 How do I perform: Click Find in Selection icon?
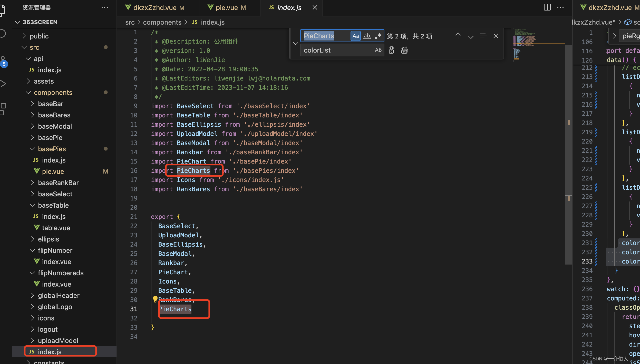[483, 36]
